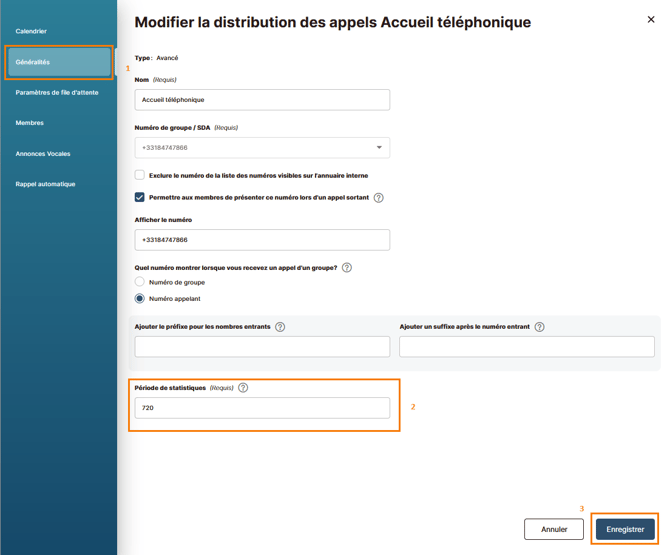670x555 pixels.
Task: Go to the Membres section
Action: [x=29, y=123]
